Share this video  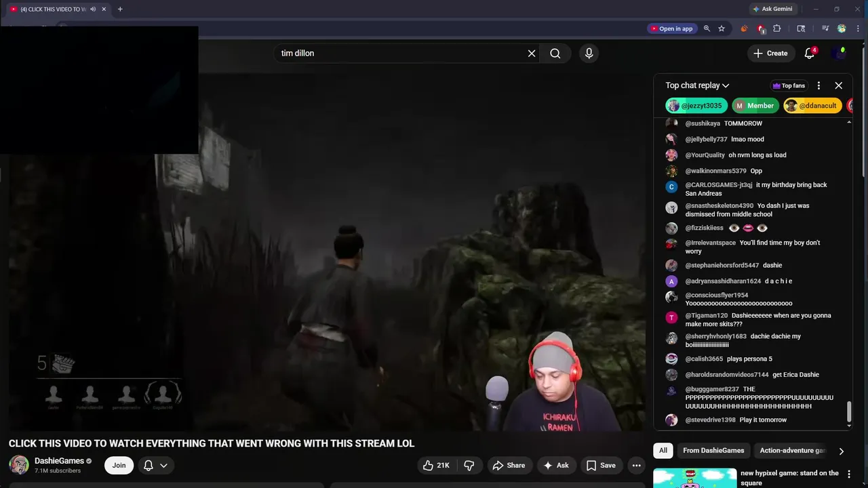509,466
